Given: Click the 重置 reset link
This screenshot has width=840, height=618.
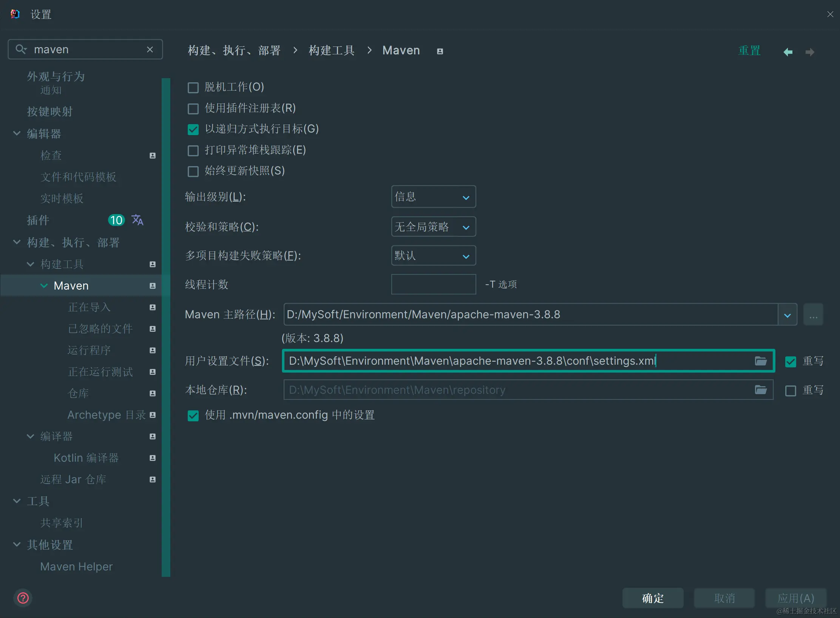Looking at the screenshot, I should click(x=749, y=51).
